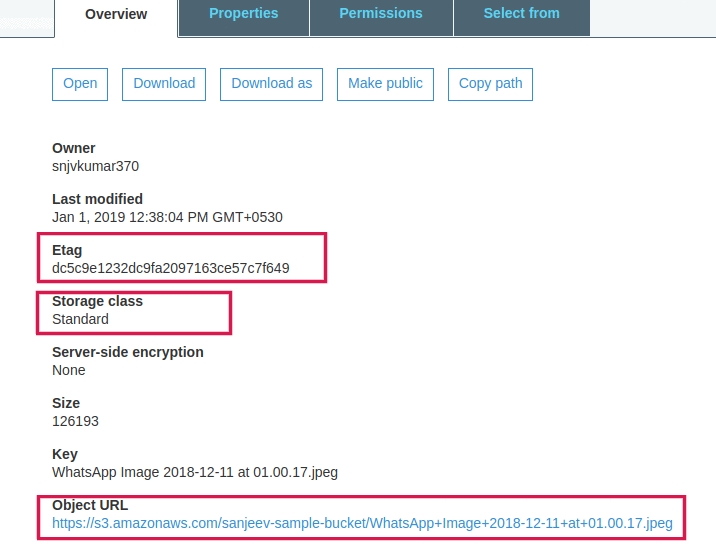Open the Properties tab
Image resolution: width=716 pixels, height=544 pixels.
pos(243,14)
